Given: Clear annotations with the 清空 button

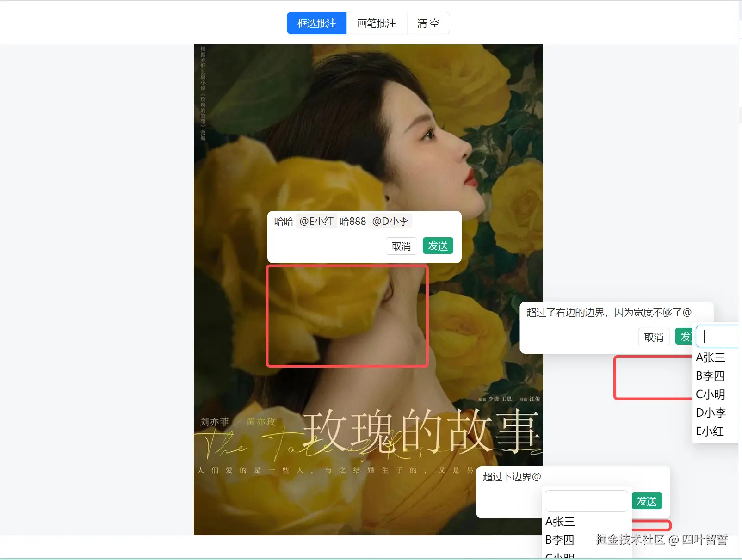Looking at the screenshot, I should pos(428,23).
